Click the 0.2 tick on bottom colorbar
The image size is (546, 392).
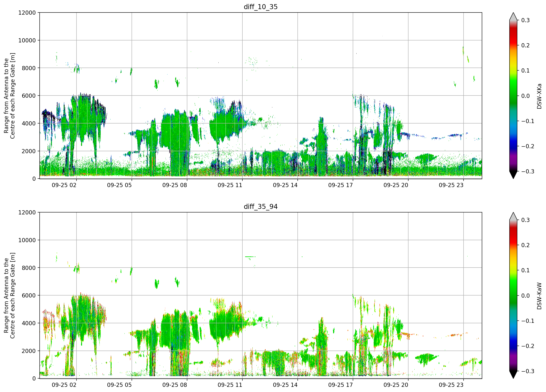(526, 245)
